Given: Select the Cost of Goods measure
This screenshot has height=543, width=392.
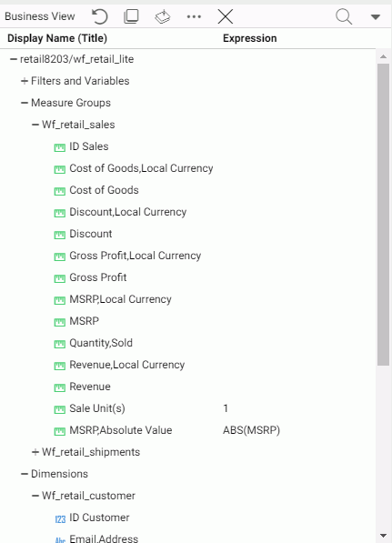Looking at the screenshot, I should click(104, 190).
